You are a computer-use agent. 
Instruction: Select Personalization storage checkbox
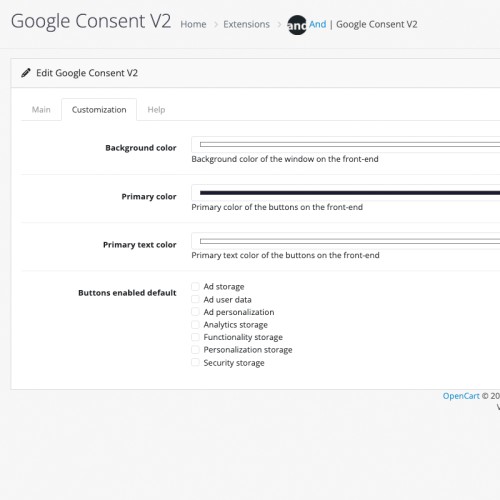pos(195,350)
